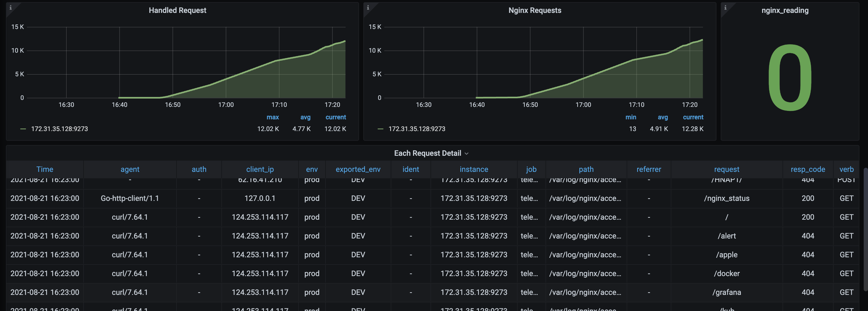Click the table vertical scrollbar
This screenshot has width=868, height=311.
coord(865,229)
